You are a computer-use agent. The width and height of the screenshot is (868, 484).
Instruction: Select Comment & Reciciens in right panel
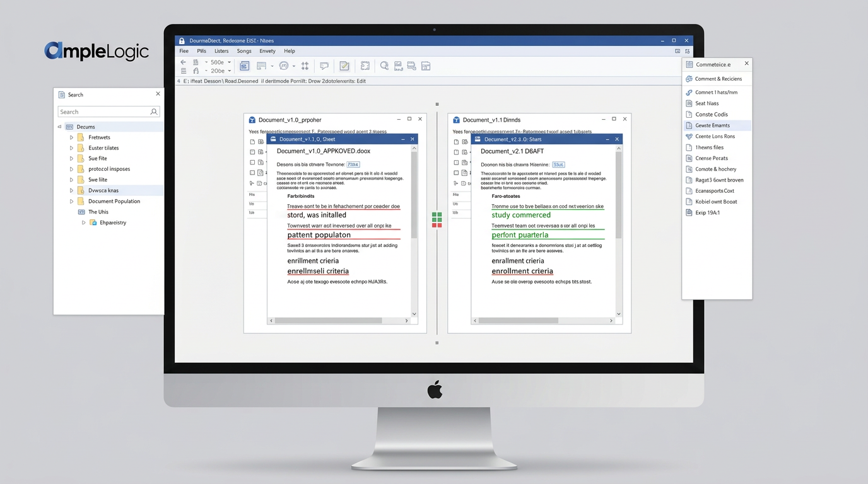pos(718,79)
